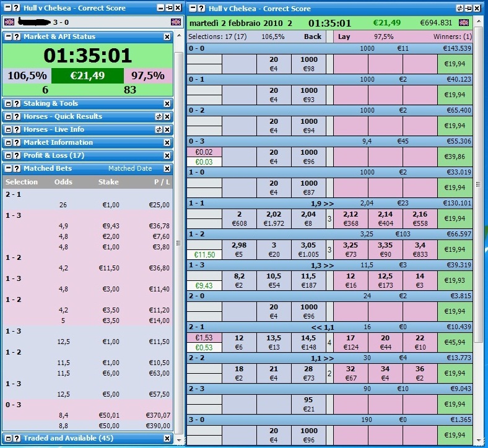488x448 pixels.
Task: Lay 1 - 2 at odds 3,25
Action: pos(351,249)
